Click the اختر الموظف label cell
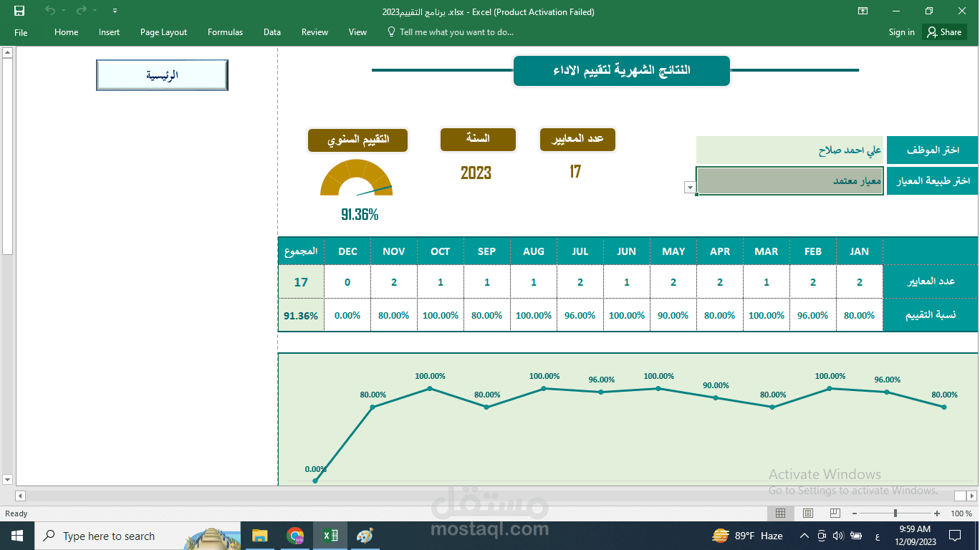 pos(932,150)
